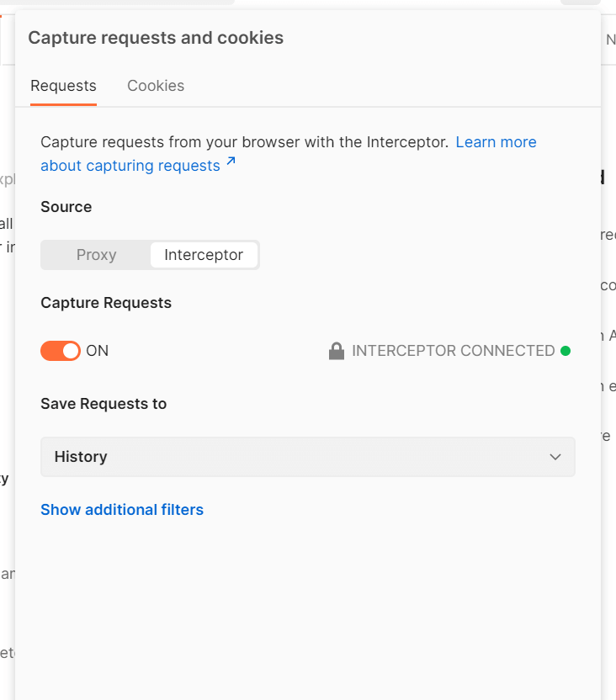
Task: Switch to the Cookies tab
Action: coord(156,86)
